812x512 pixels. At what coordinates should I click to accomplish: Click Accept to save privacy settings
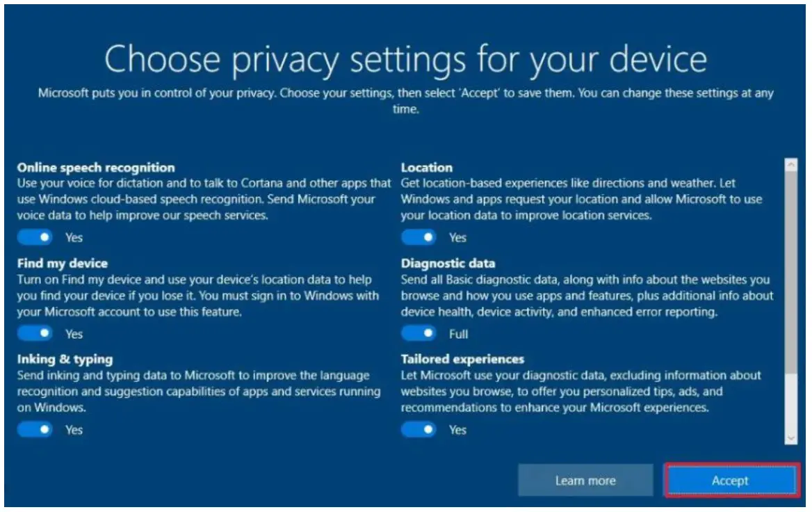coord(731,480)
